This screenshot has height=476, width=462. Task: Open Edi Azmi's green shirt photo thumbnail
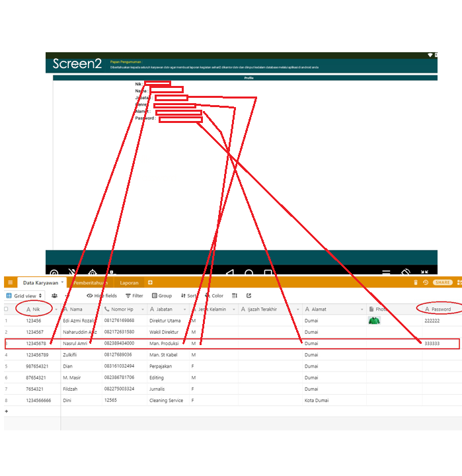click(374, 320)
